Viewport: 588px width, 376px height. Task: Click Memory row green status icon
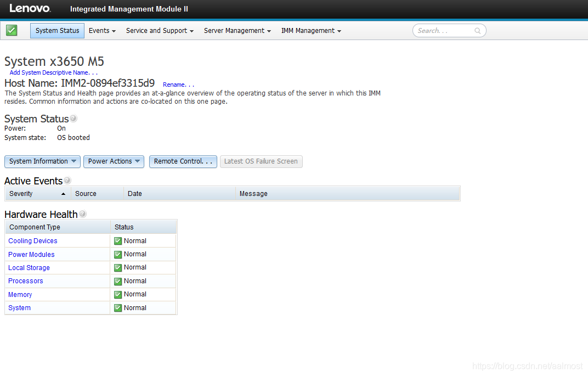[x=118, y=295]
